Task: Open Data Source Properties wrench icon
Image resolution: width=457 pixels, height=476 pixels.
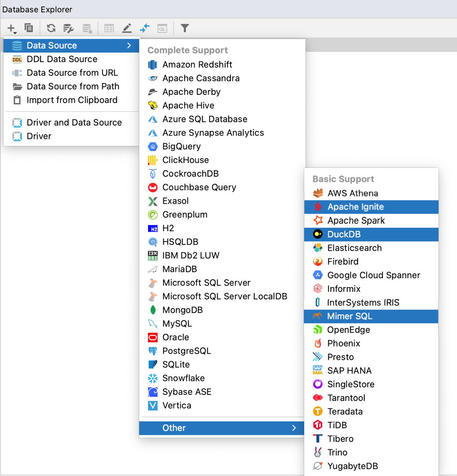Action: (69, 28)
